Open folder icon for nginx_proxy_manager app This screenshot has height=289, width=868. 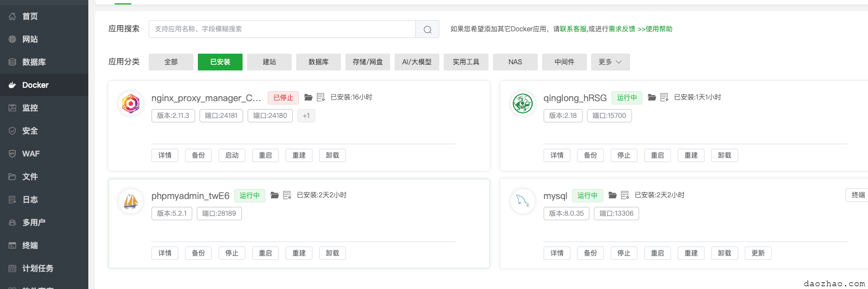[x=309, y=97]
